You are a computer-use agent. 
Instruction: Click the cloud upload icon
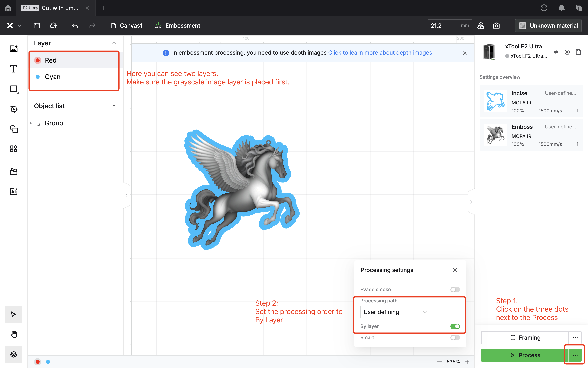pos(53,26)
